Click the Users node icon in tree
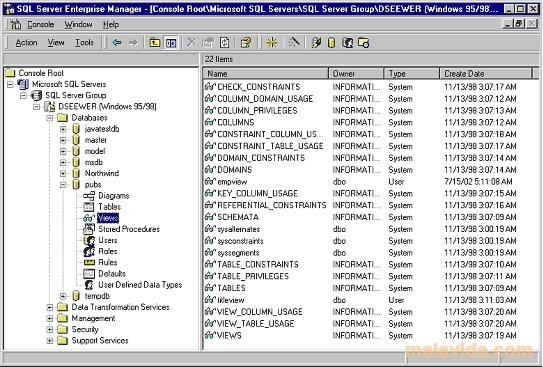The image size is (543, 367). (x=89, y=240)
